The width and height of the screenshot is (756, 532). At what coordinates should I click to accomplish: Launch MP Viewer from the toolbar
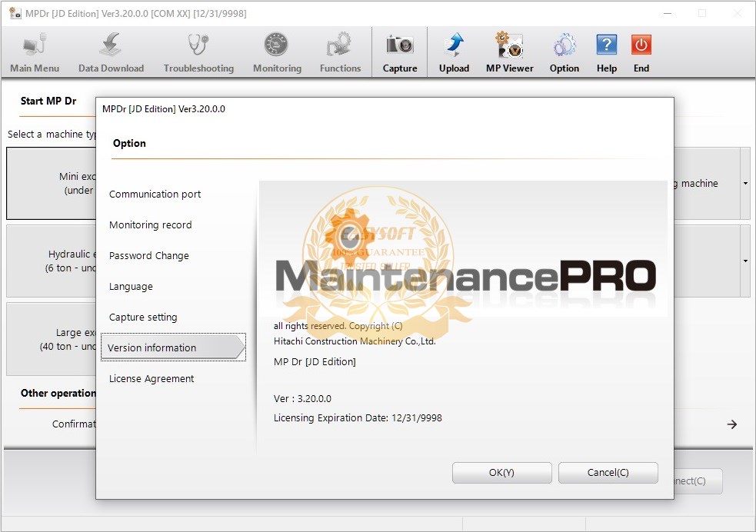510,52
